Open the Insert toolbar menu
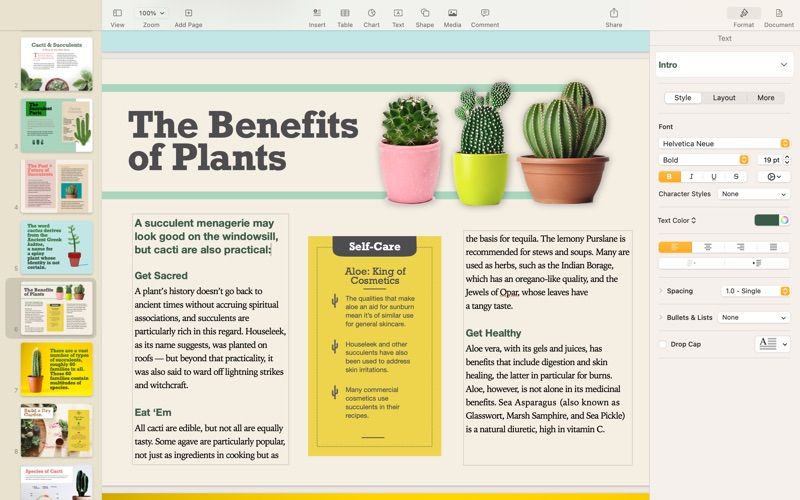Screen dimensions: 800x500 pos(317,13)
